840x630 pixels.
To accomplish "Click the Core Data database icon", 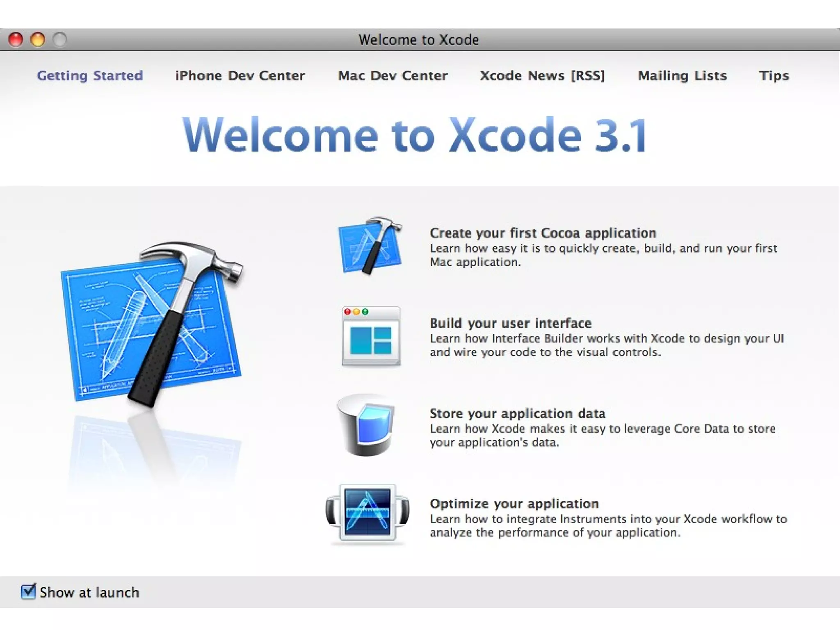I will click(x=366, y=425).
